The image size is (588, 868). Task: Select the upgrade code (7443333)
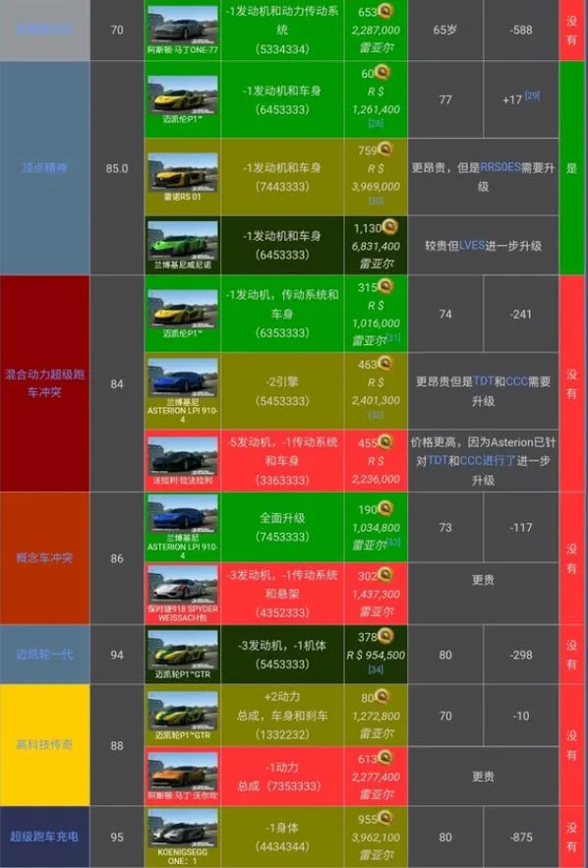pos(282,187)
